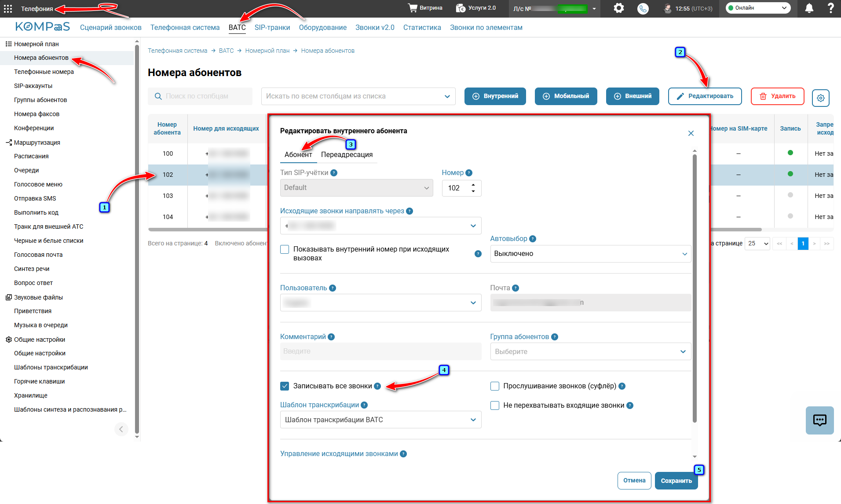Click the Комментарий input field
Image resolution: width=841 pixels, height=504 pixels.
point(380,351)
